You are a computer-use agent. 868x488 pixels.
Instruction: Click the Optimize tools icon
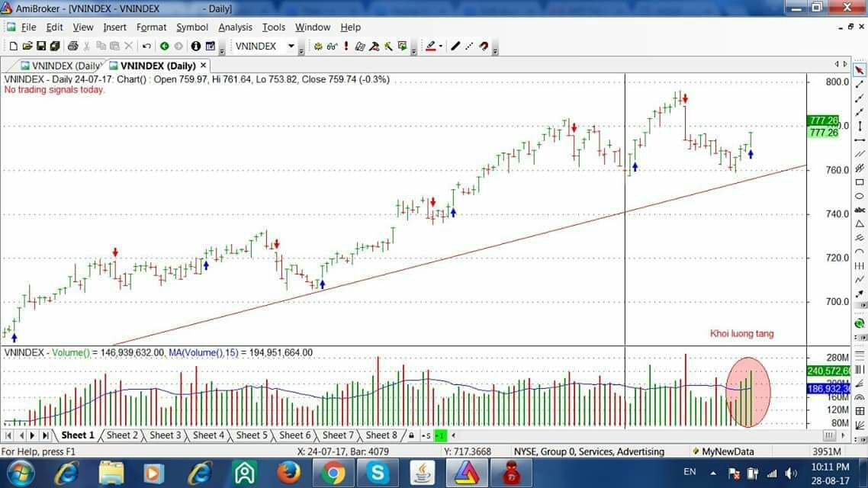pos(388,47)
